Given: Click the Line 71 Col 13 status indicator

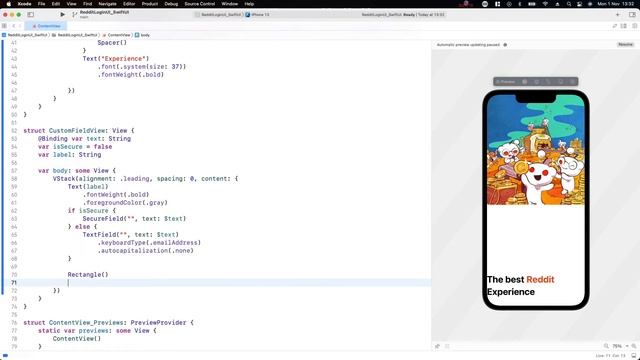Looking at the screenshot, I should click(x=610, y=356).
